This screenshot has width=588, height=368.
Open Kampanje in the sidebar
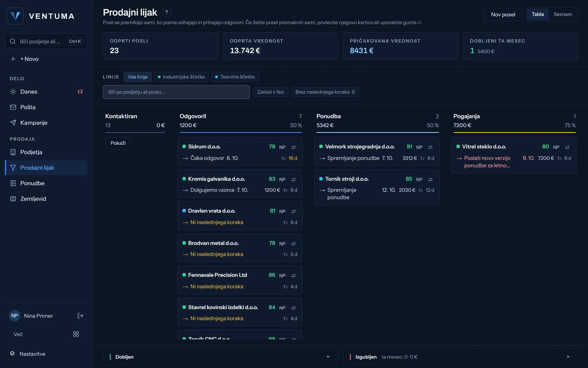point(46,123)
